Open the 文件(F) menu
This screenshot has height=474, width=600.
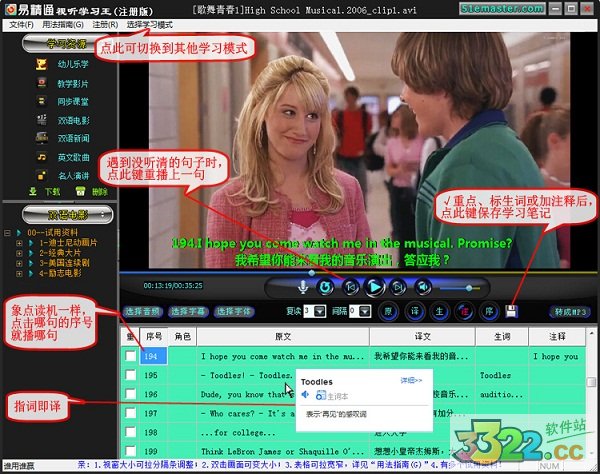tap(21, 25)
